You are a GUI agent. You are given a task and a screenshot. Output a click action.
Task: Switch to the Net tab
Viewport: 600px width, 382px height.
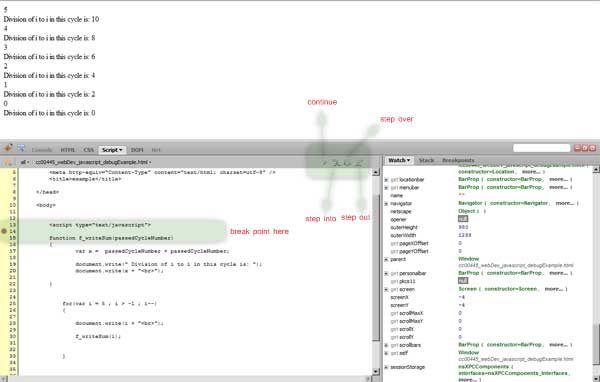pyautogui.click(x=156, y=150)
